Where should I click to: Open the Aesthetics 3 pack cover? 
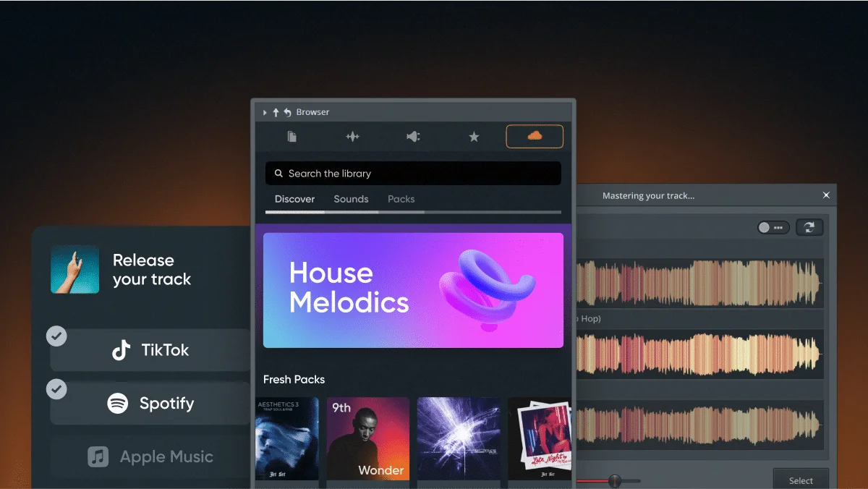pos(287,438)
